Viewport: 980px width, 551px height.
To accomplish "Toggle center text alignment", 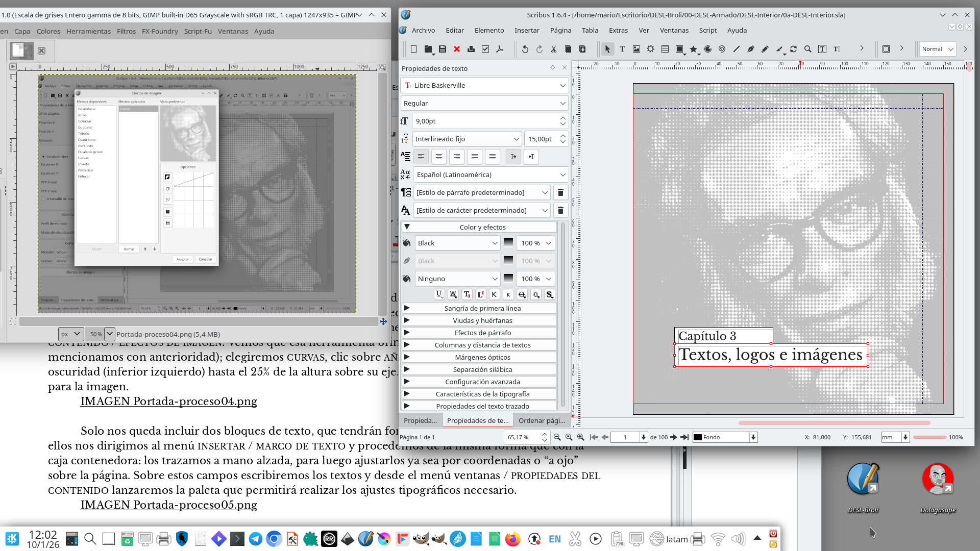I will 438,157.
